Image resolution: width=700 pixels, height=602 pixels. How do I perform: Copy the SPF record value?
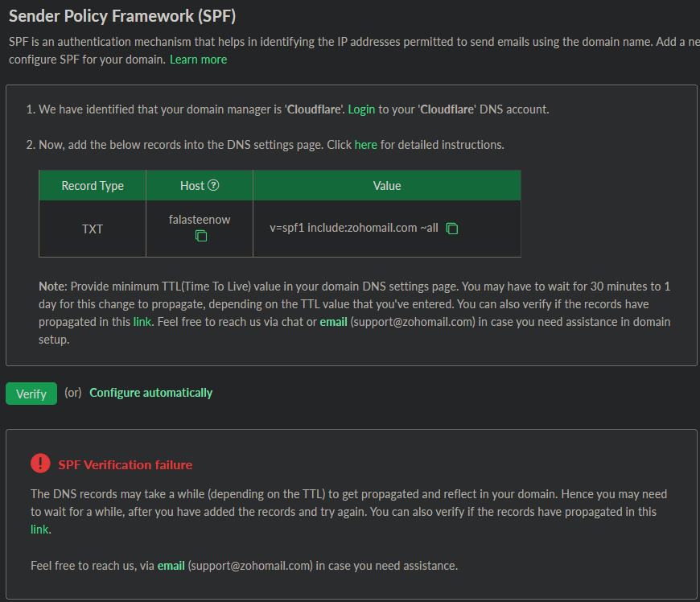(x=452, y=229)
